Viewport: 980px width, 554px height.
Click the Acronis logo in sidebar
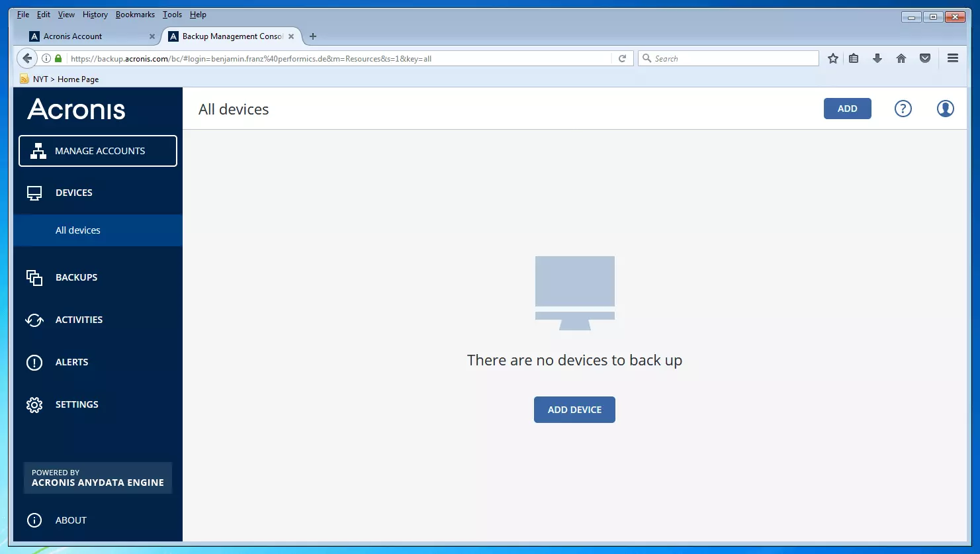[76, 109]
